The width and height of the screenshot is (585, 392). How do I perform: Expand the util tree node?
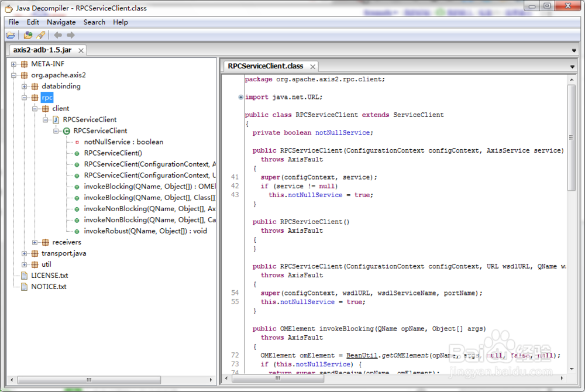pyautogui.click(x=24, y=265)
